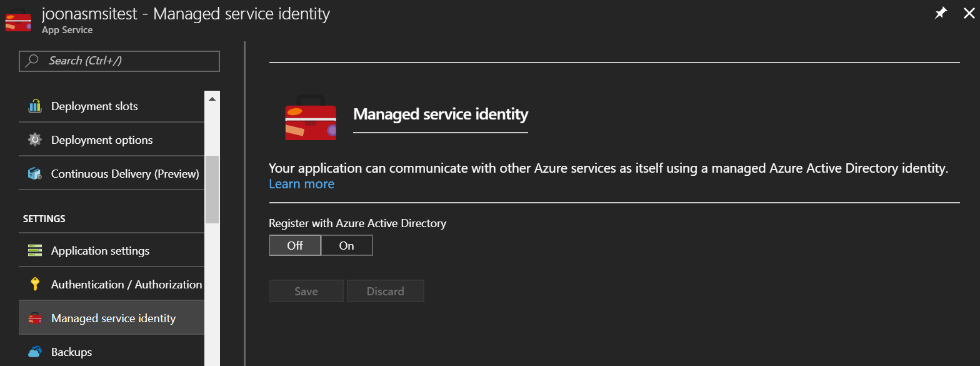
Task: Switch Register with Azure AD to On
Action: click(347, 246)
